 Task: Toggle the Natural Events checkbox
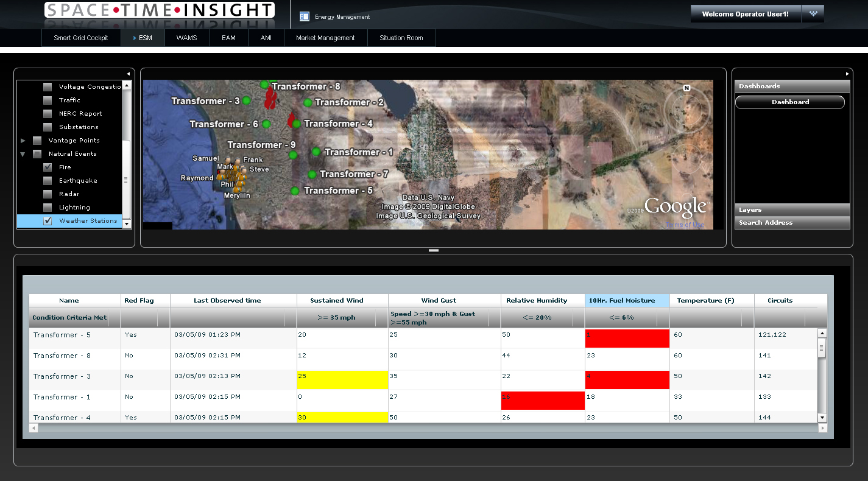tap(37, 154)
